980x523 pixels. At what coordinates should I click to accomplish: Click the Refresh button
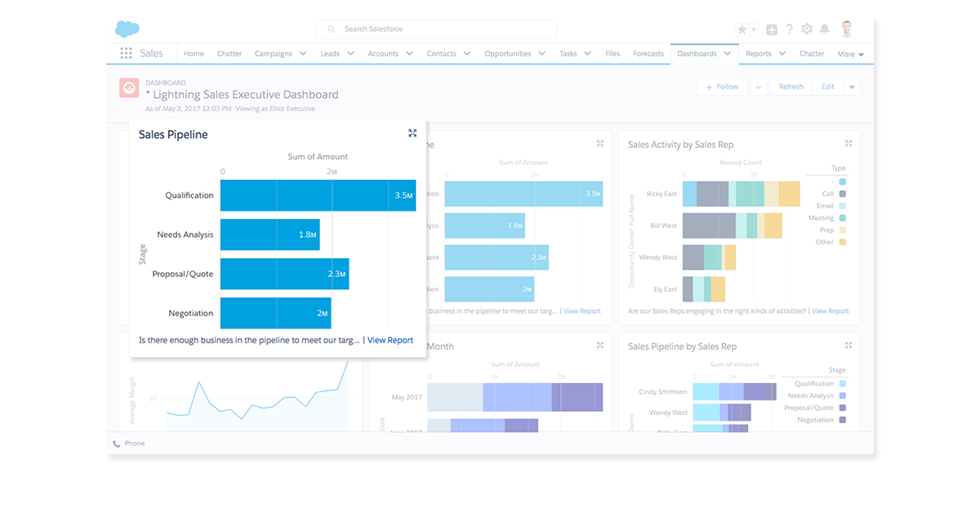(791, 87)
